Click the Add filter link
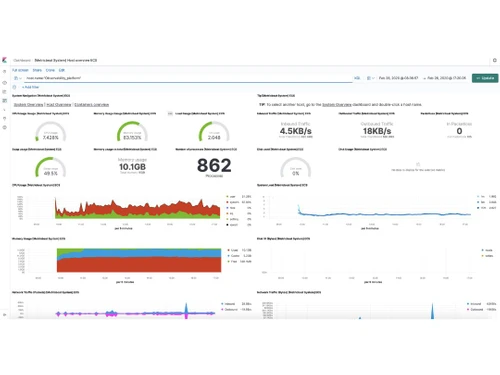The image size is (500, 375). pyautogui.click(x=30, y=87)
